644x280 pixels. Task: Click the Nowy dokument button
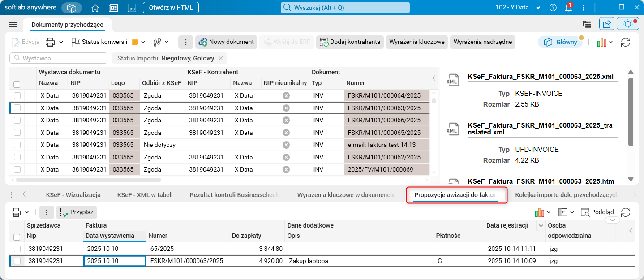[226, 42]
